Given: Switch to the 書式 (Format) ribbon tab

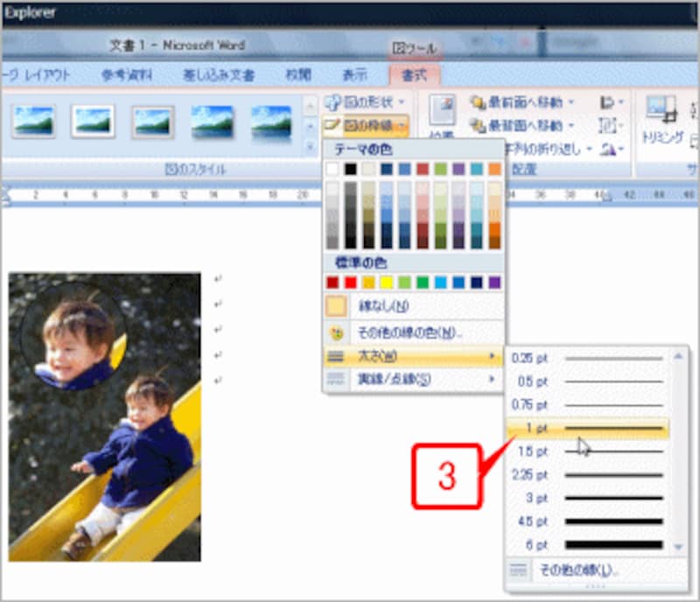Looking at the screenshot, I should (414, 74).
